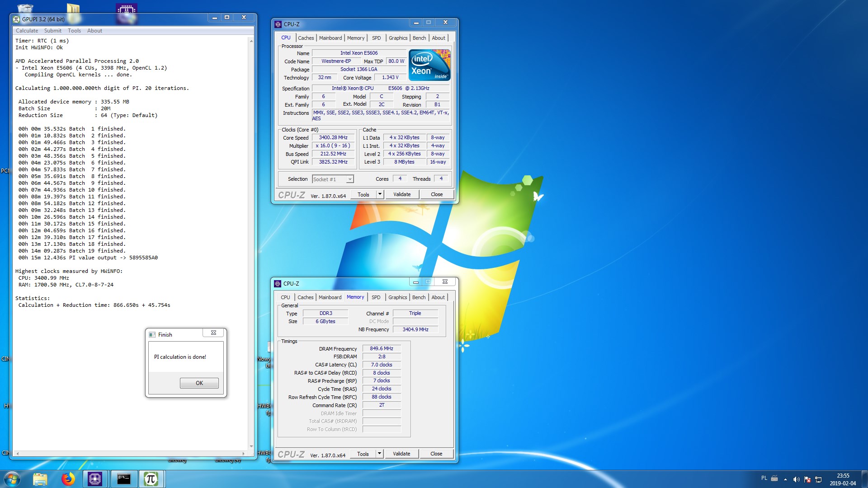The height and width of the screenshot is (488, 868).
Task: Click the Finish dialog title icon
Action: (152, 335)
